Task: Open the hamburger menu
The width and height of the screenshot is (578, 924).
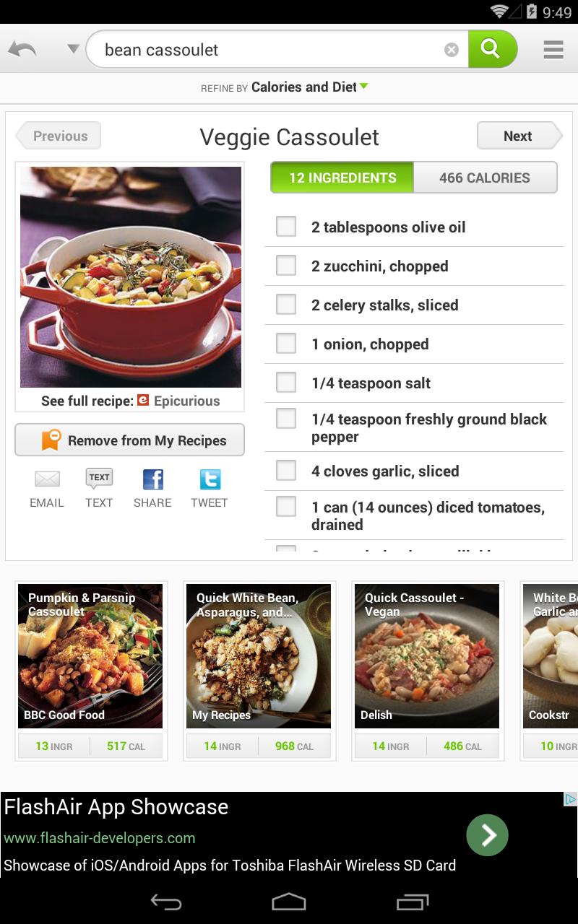Action: pos(553,49)
